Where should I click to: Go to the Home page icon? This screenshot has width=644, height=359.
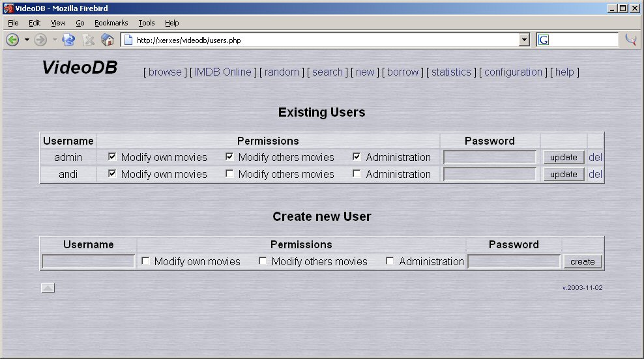pos(108,40)
